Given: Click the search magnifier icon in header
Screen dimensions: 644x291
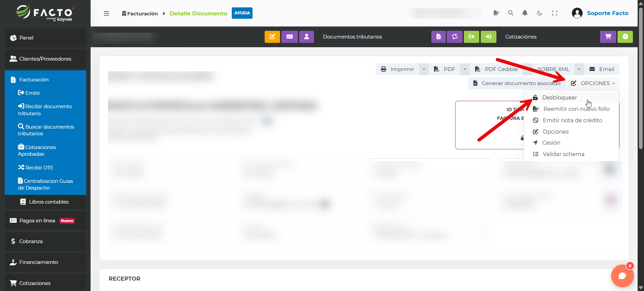Looking at the screenshot, I should point(511,13).
